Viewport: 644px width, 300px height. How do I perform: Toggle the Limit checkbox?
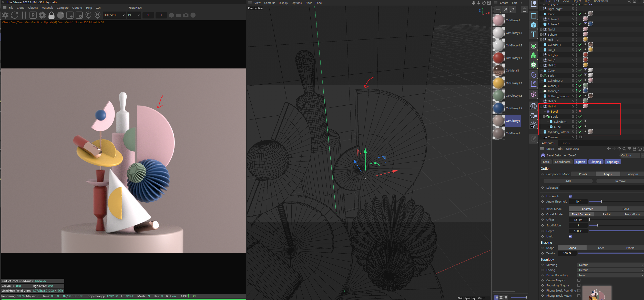pos(570,236)
